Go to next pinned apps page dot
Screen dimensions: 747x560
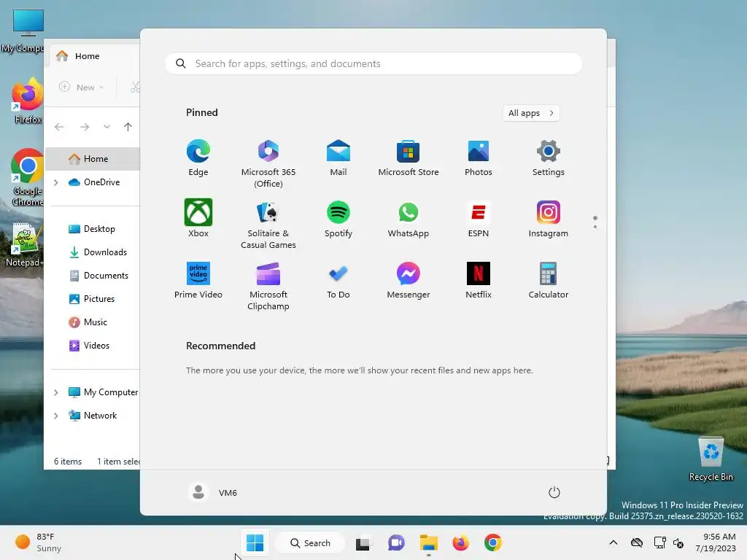595,227
